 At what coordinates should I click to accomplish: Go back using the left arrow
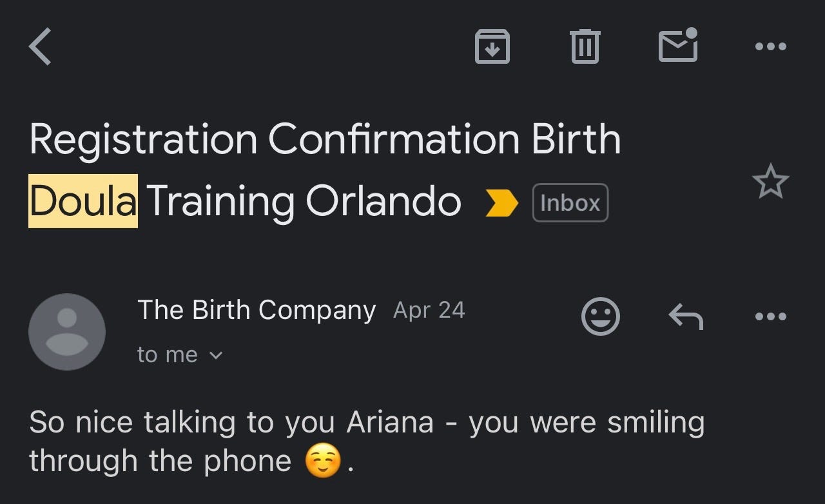tap(40, 47)
